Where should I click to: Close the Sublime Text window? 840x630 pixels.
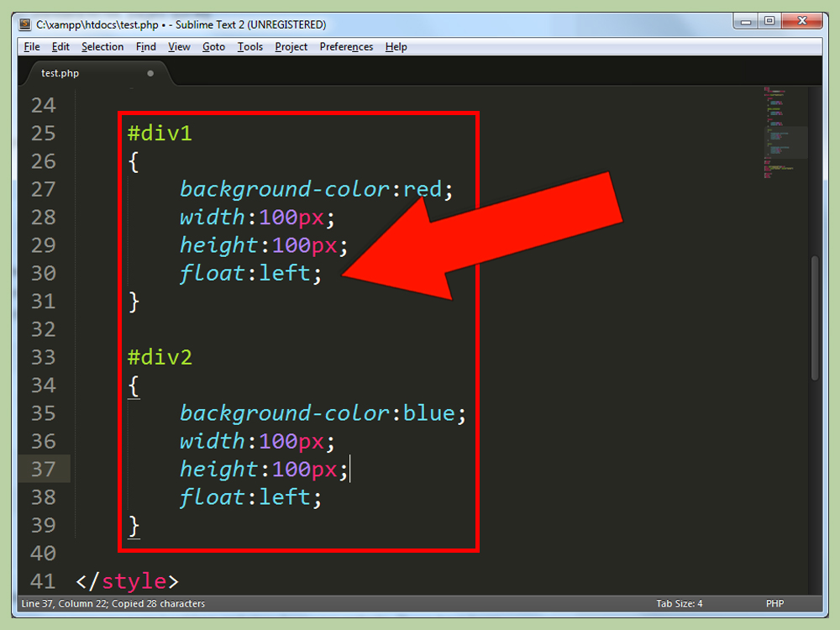pos(802,22)
